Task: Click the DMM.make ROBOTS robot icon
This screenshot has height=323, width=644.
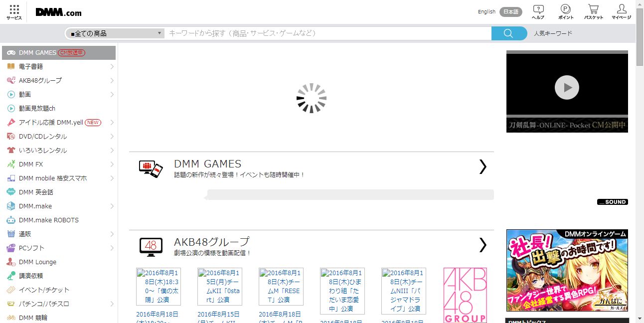Action: click(x=11, y=220)
